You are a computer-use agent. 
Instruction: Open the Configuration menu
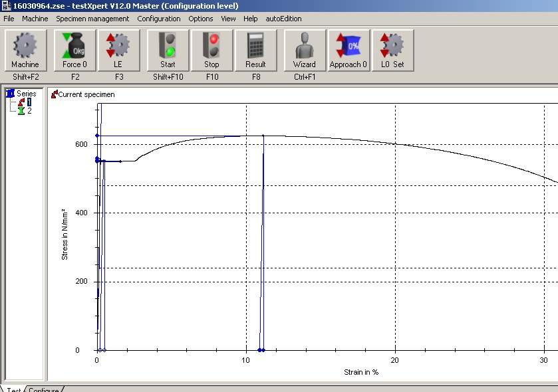tap(159, 19)
